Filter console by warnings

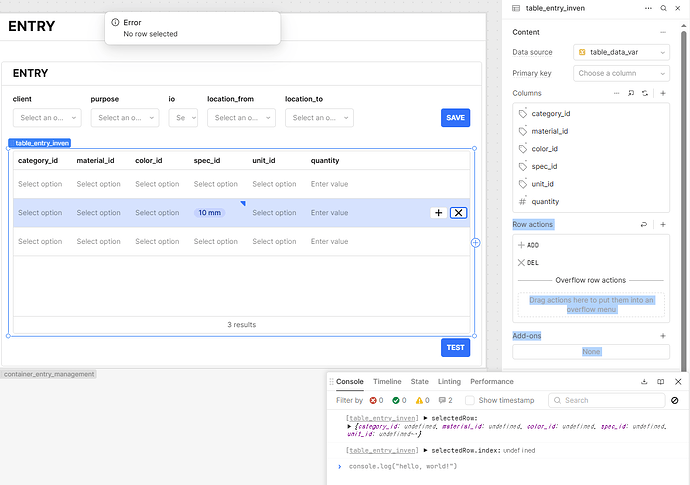(x=422, y=400)
